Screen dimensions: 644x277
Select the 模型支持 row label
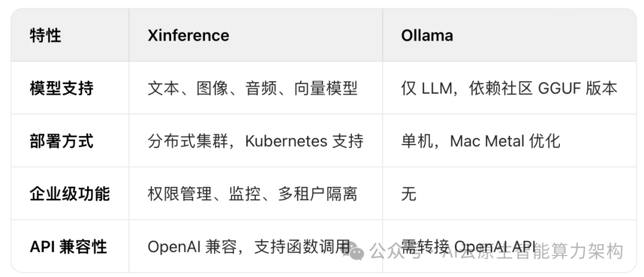point(61,89)
